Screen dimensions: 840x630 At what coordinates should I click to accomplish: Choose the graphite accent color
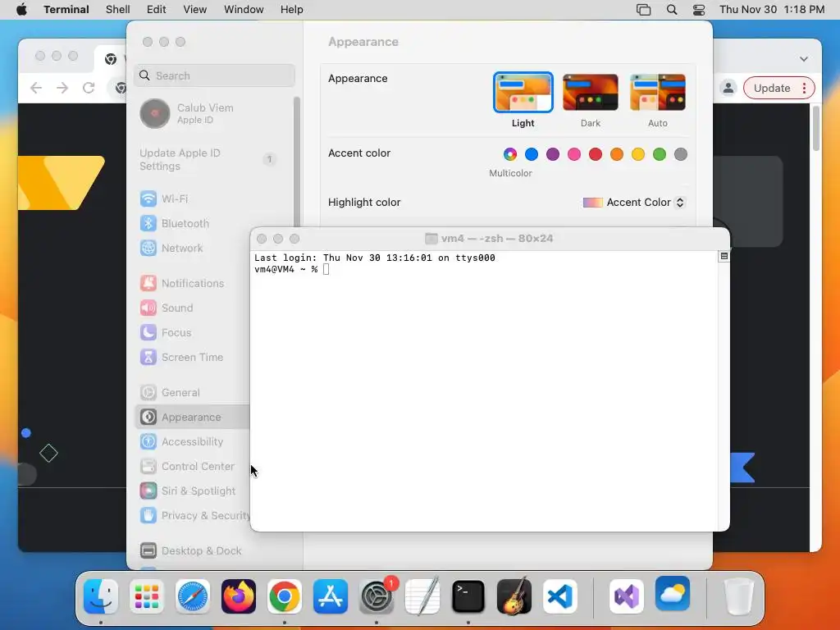pyautogui.click(x=681, y=155)
